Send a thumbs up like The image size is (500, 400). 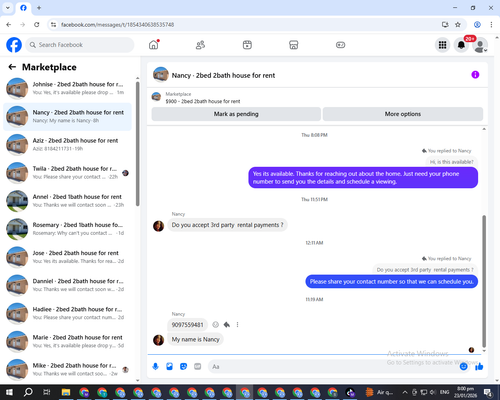tap(479, 367)
